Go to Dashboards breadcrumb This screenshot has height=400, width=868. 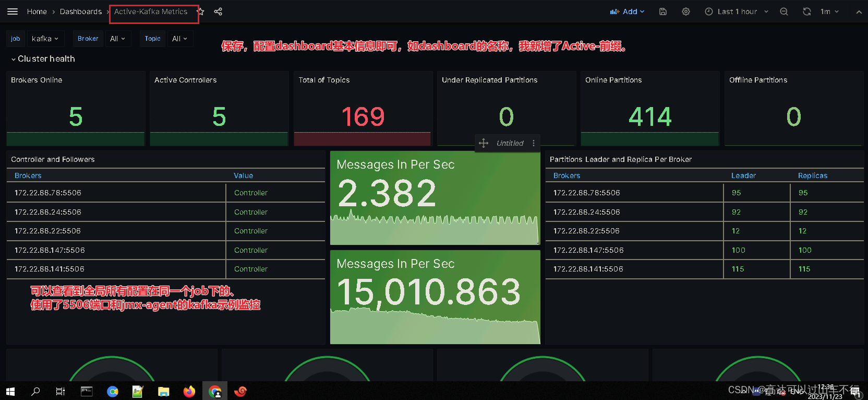click(81, 11)
